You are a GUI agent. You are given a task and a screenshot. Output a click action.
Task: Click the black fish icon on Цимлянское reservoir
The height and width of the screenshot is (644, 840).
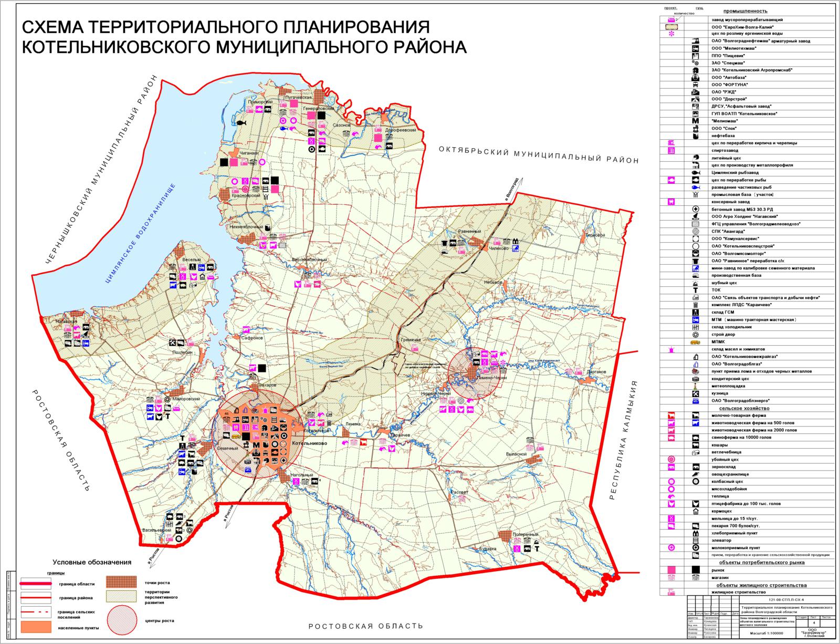(241, 123)
